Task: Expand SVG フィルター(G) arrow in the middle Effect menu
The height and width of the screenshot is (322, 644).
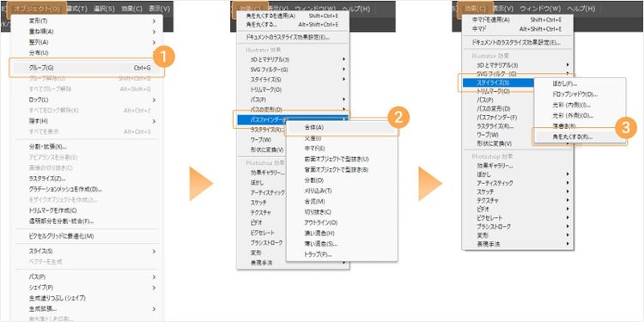Action: pos(343,70)
